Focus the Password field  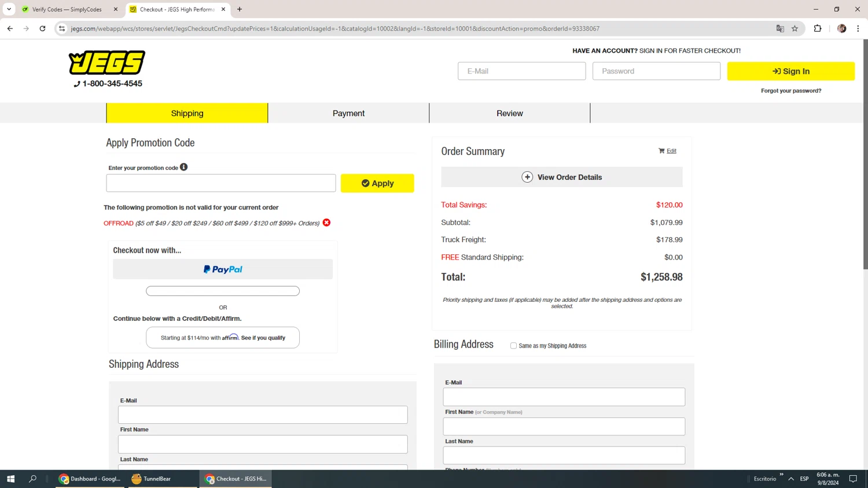(656, 71)
